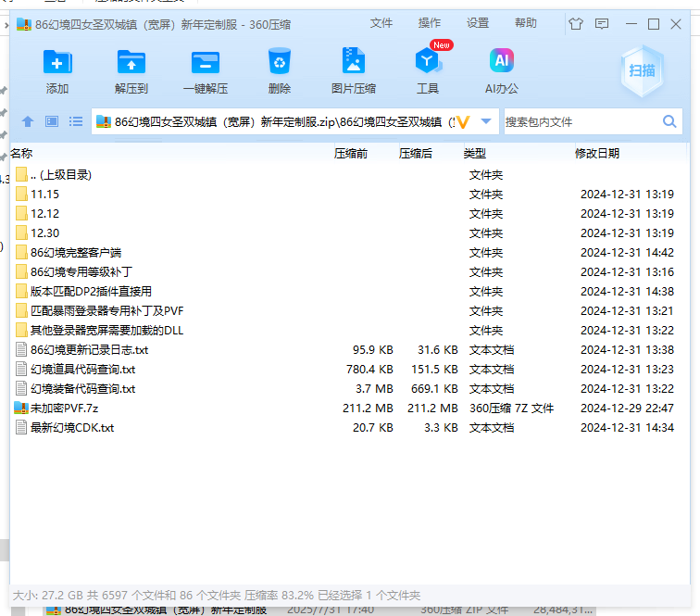Click the archive icon in the address bar

(x=104, y=121)
